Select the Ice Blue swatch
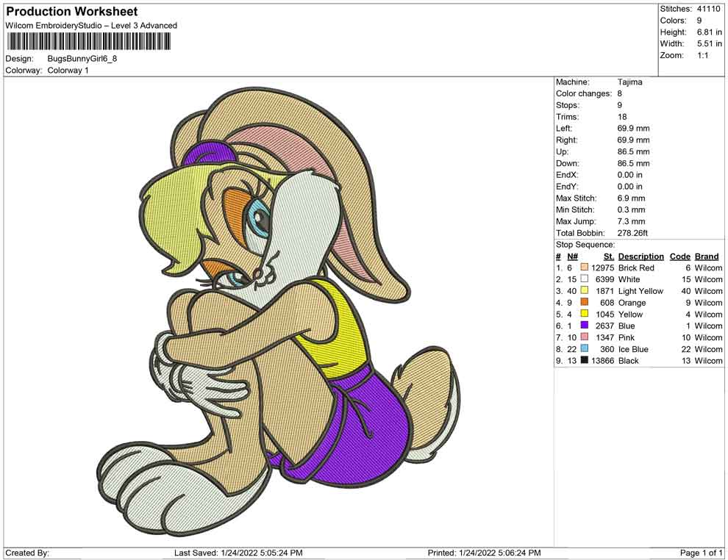The height and width of the screenshot is (560, 728). (x=585, y=348)
